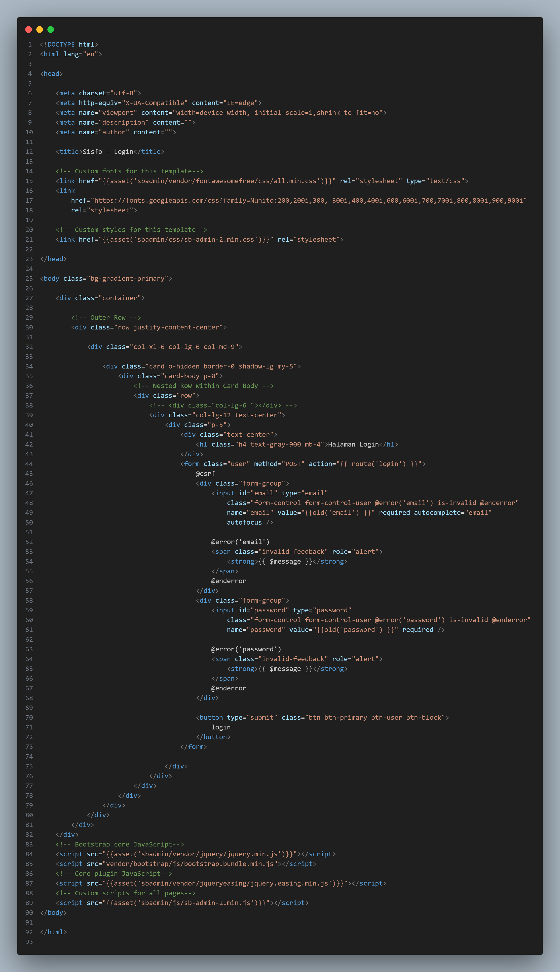Click the "bg-gradient-primary" class value

click(x=127, y=278)
